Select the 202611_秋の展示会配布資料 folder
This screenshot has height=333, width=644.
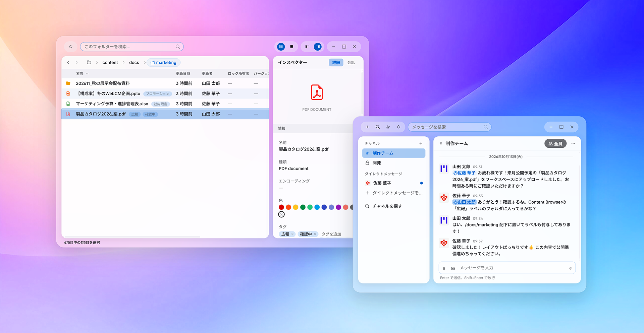click(165, 83)
